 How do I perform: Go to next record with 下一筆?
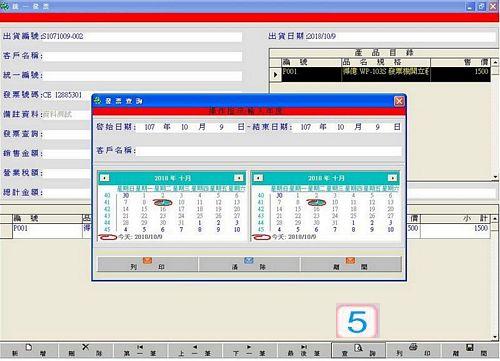(x=249, y=350)
